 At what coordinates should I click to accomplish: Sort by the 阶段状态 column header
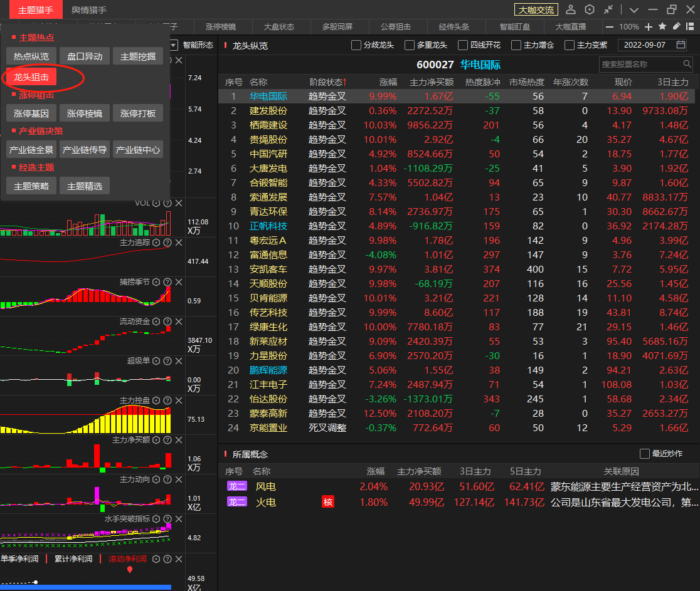coord(328,82)
